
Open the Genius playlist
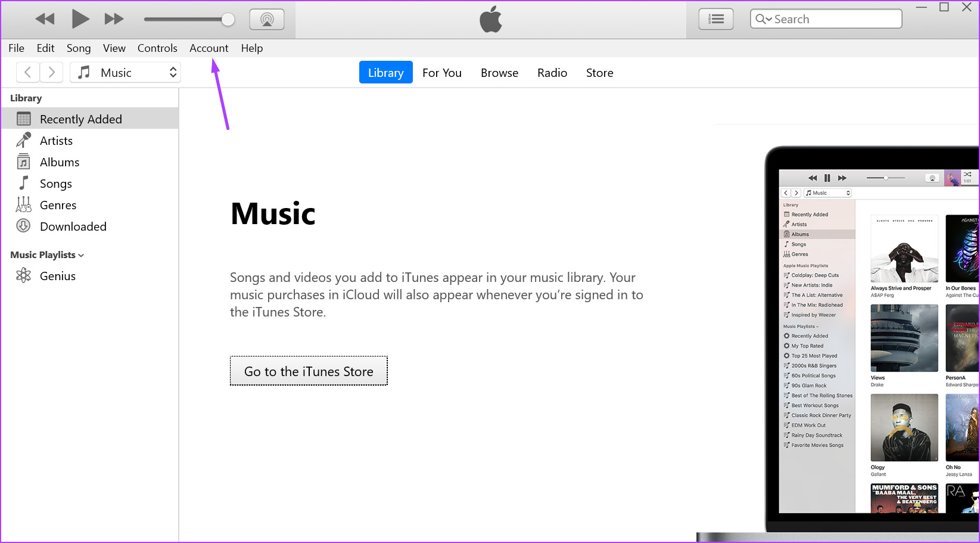coord(57,276)
